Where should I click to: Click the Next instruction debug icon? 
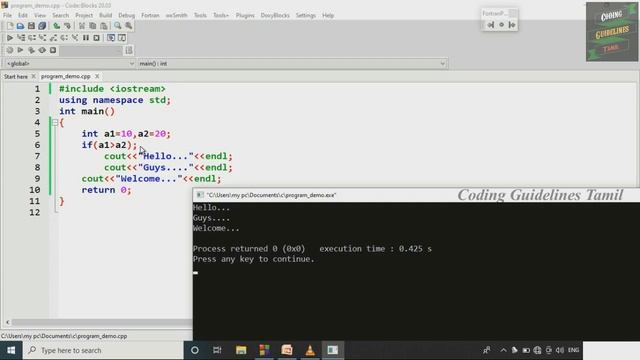(x=64, y=38)
